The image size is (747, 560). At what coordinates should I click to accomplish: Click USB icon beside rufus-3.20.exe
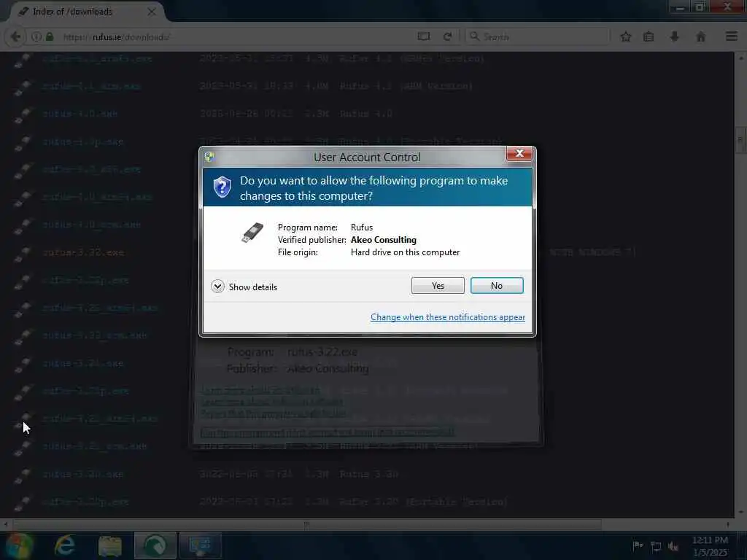tap(22, 477)
